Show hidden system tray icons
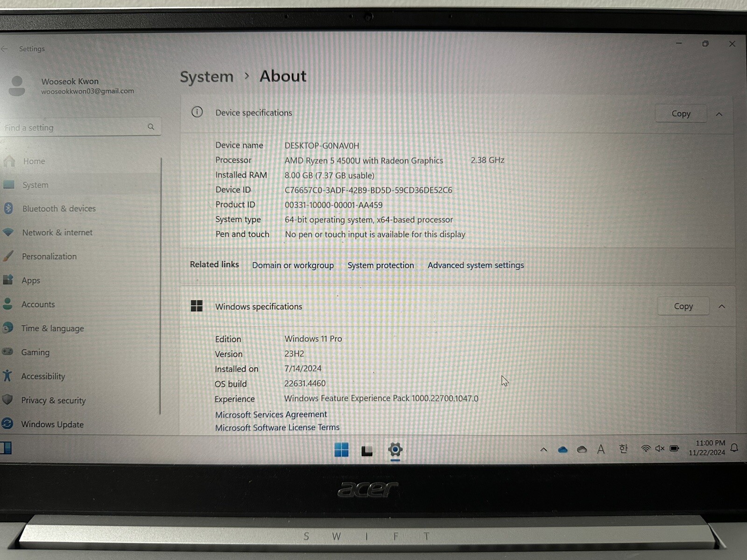Viewport: 747px width, 560px height. pos(543,450)
